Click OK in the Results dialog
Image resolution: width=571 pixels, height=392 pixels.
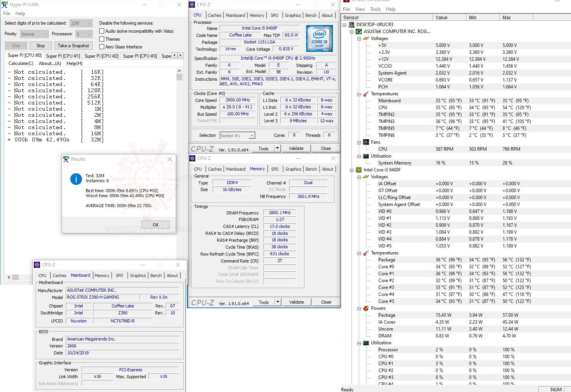click(x=155, y=225)
